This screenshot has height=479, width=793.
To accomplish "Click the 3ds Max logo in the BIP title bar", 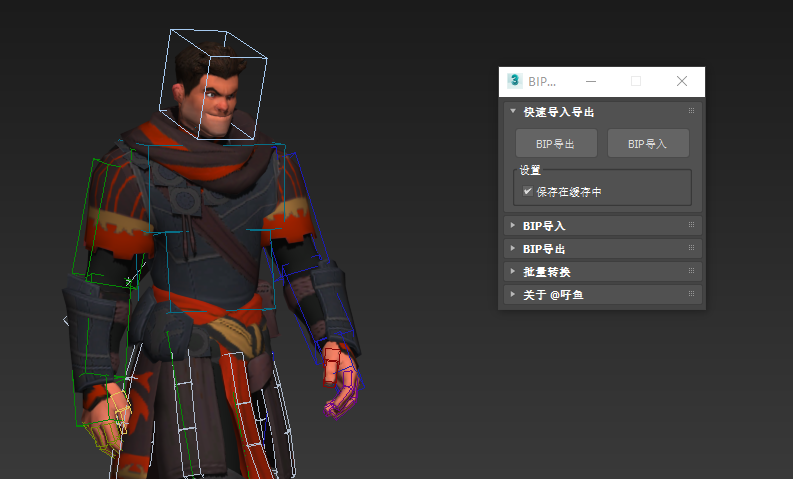I will tap(515, 81).
